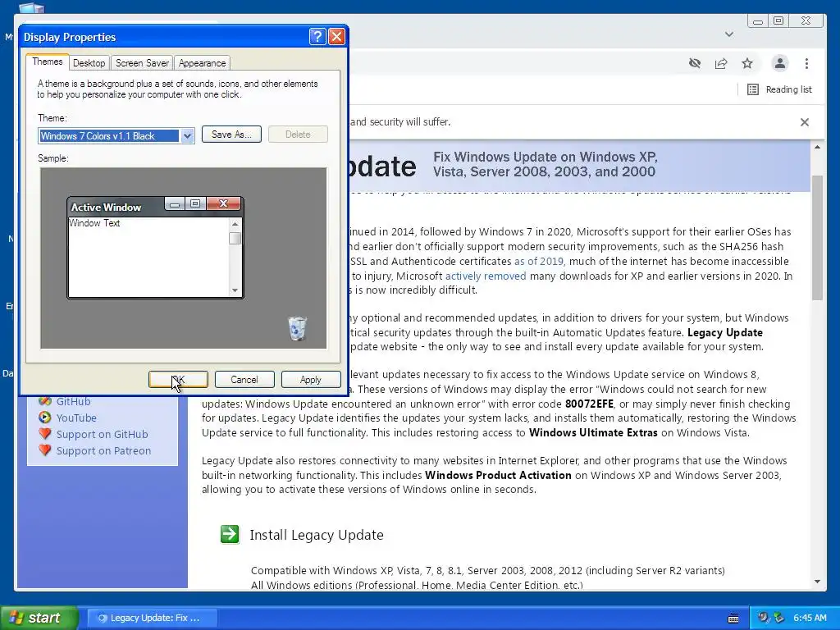
Task: Switch to the Themes tab
Action: tap(47, 62)
